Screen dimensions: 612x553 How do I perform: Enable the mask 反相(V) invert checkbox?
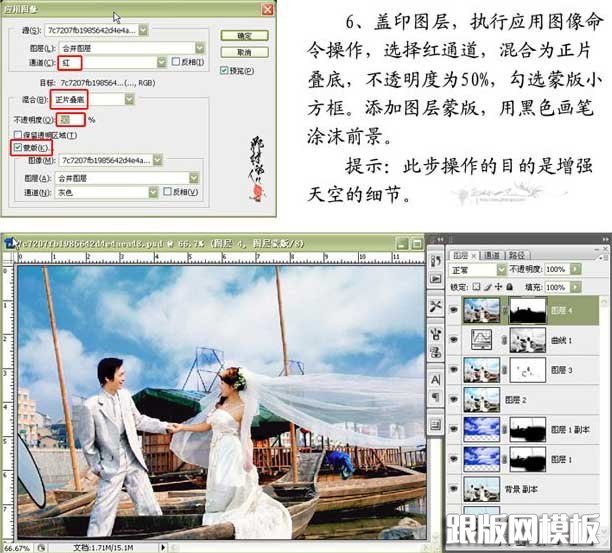click(x=167, y=191)
